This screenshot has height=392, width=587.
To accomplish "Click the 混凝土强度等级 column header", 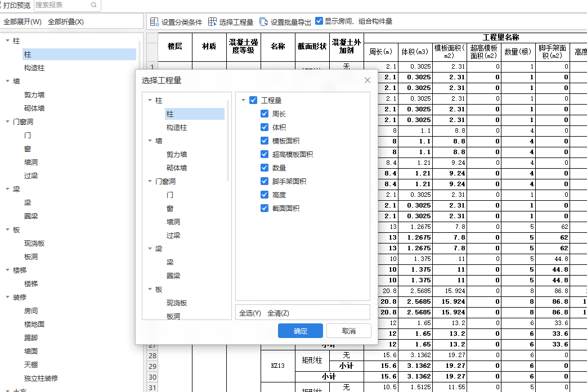I will pos(243,47).
